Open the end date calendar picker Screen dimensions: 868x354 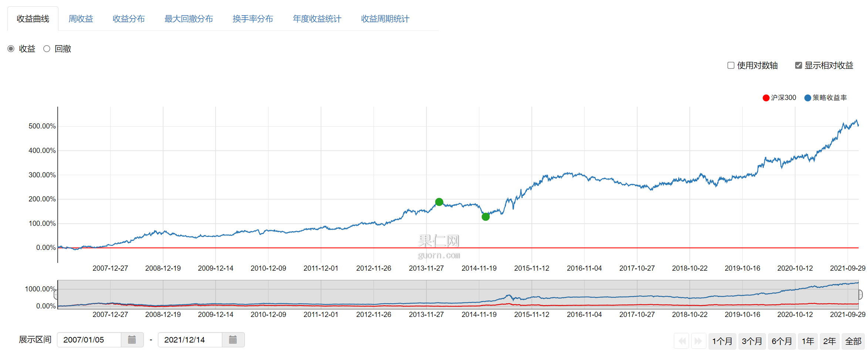(233, 340)
